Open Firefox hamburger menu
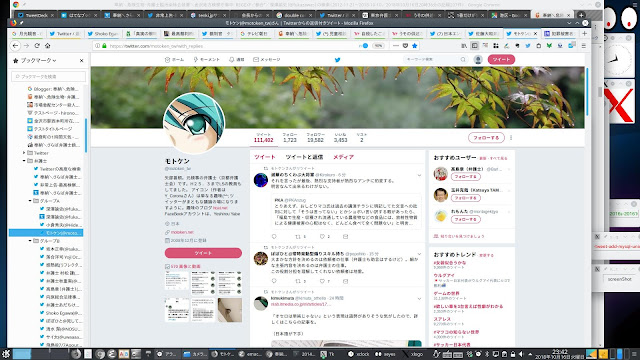The height and width of the screenshot is (360, 640). [584, 46]
